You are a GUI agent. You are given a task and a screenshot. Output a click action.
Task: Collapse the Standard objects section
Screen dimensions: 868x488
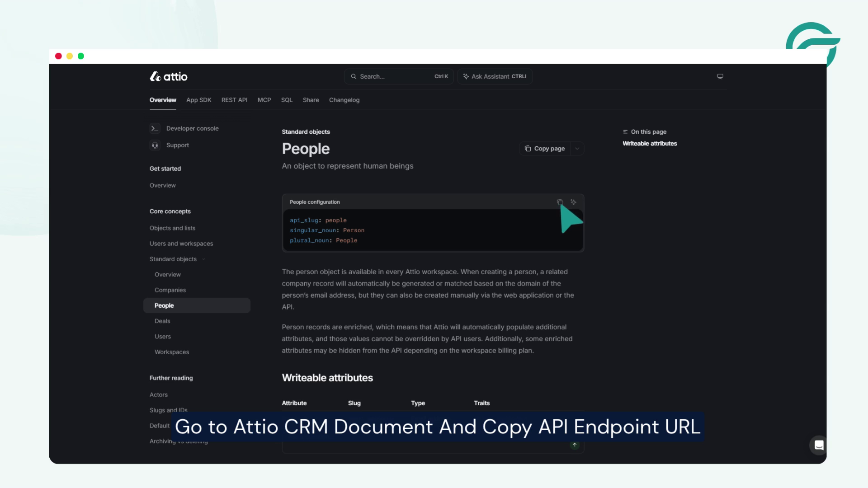(x=177, y=259)
